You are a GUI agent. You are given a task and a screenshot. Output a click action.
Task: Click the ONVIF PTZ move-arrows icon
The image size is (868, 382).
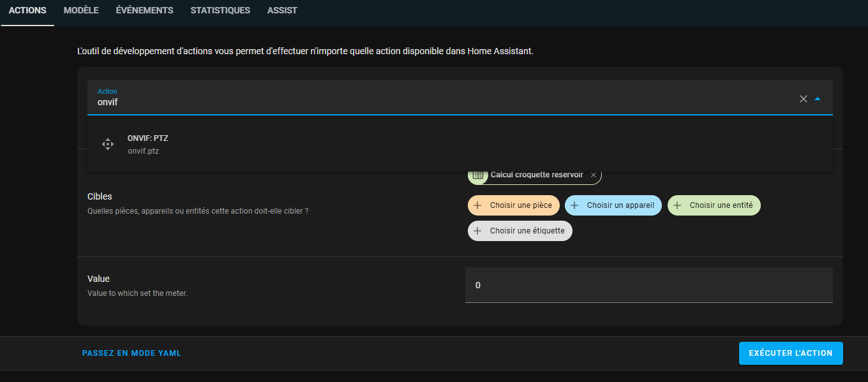tap(108, 144)
